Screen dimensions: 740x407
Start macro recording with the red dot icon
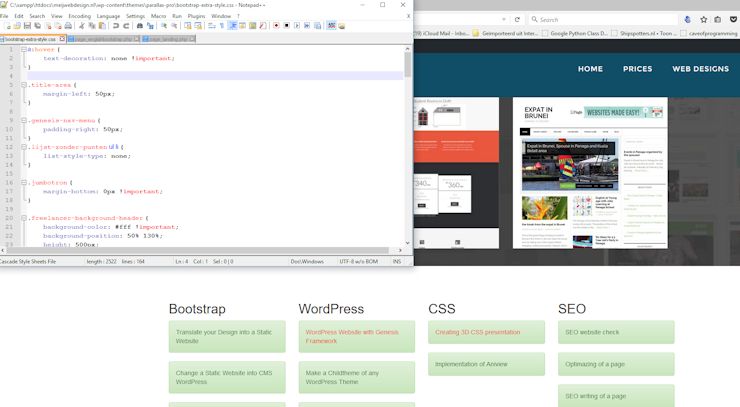click(276, 25)
